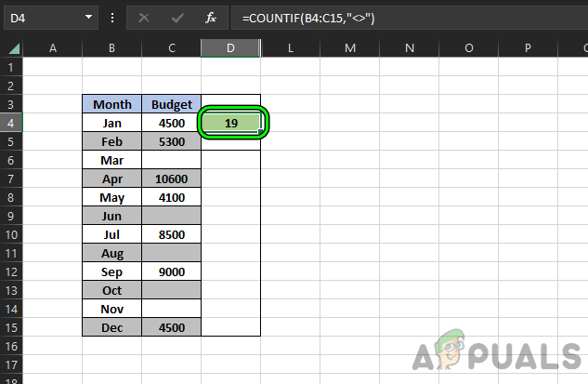588x384 pixels.
Task: Select the 9000 budget cell
Action: click(171, 271)
